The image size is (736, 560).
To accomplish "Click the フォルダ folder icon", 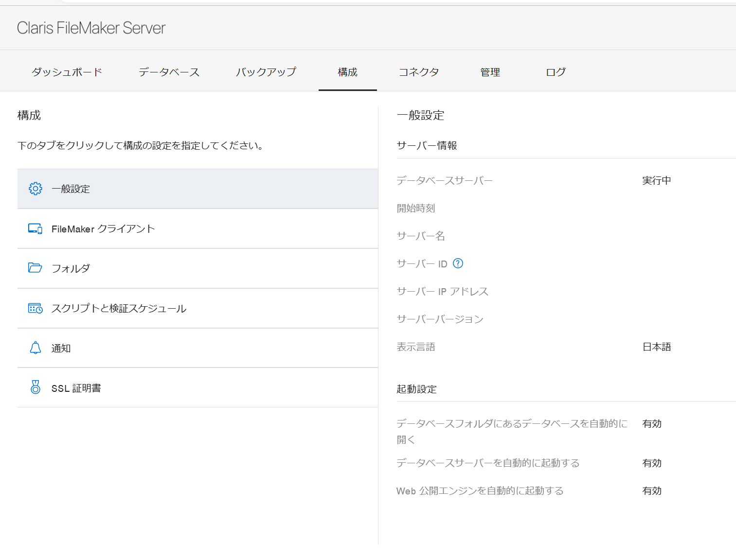I will click(35, 268).
